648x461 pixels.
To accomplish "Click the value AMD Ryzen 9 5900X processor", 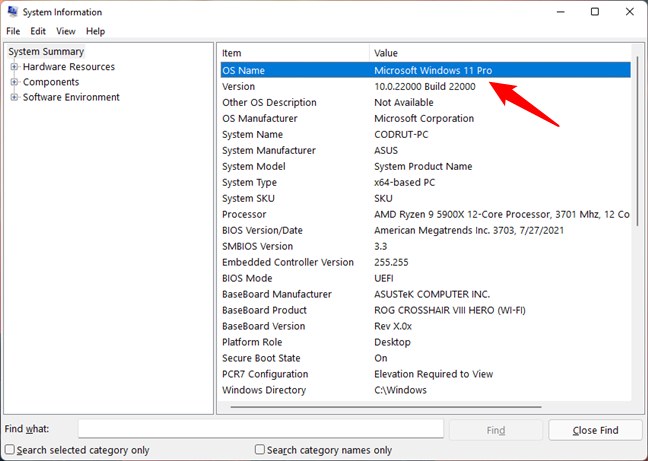I will click(502, 214).
